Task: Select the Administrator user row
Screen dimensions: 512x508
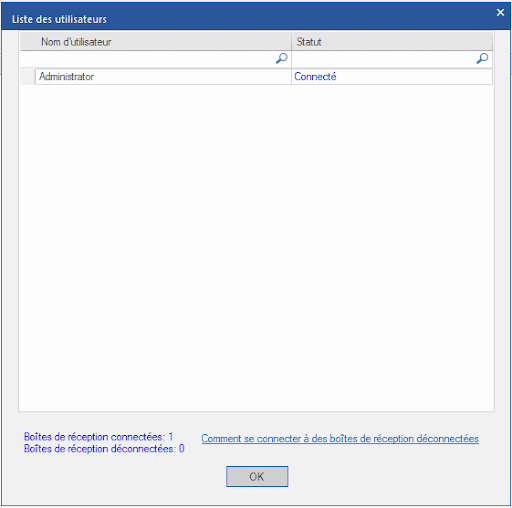Action: click(x=256, y=77)
